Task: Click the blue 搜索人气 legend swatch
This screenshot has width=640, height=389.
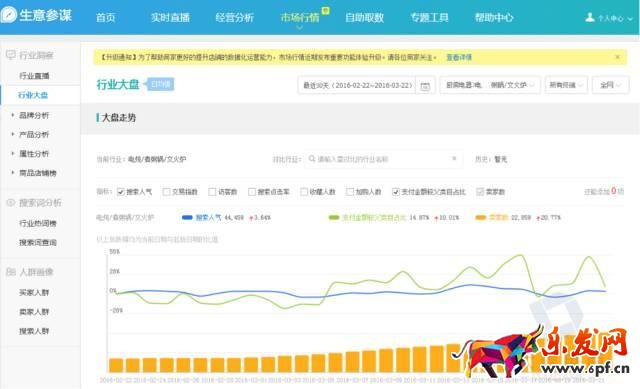Action: [x=187, y=218]
